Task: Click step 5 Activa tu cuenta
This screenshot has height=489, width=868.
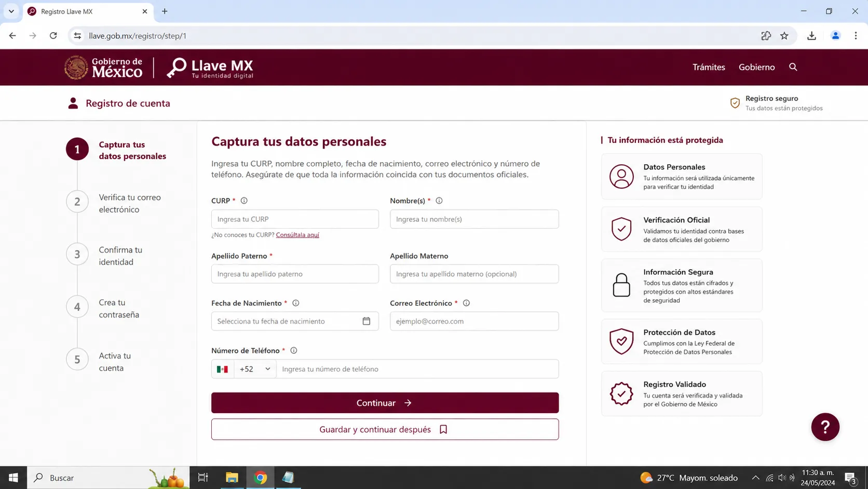Action: (x=99, y=362)
